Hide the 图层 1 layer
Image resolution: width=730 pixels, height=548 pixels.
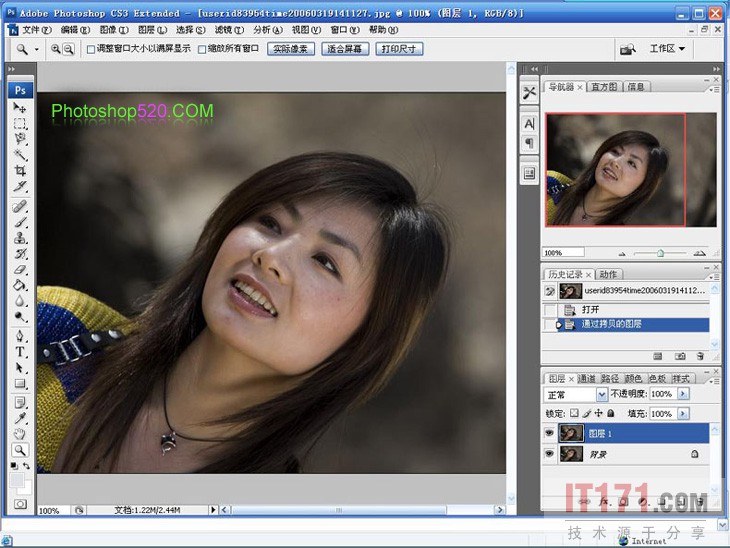tap(549, 433)
